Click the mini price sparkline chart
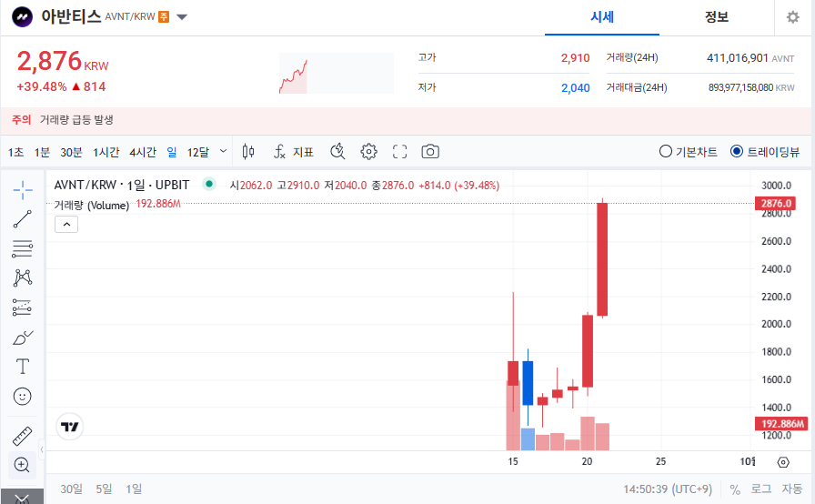 [337, 74]
